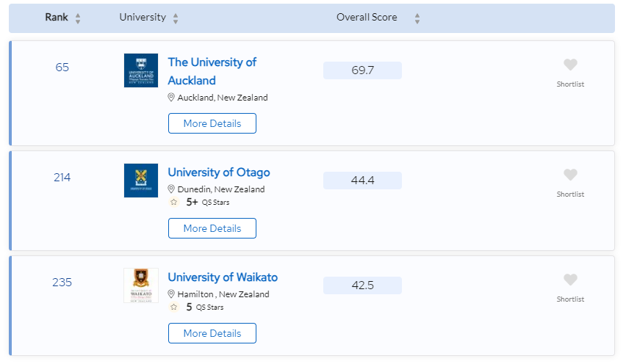Open University of Waikato link

[x=223, y=277]
